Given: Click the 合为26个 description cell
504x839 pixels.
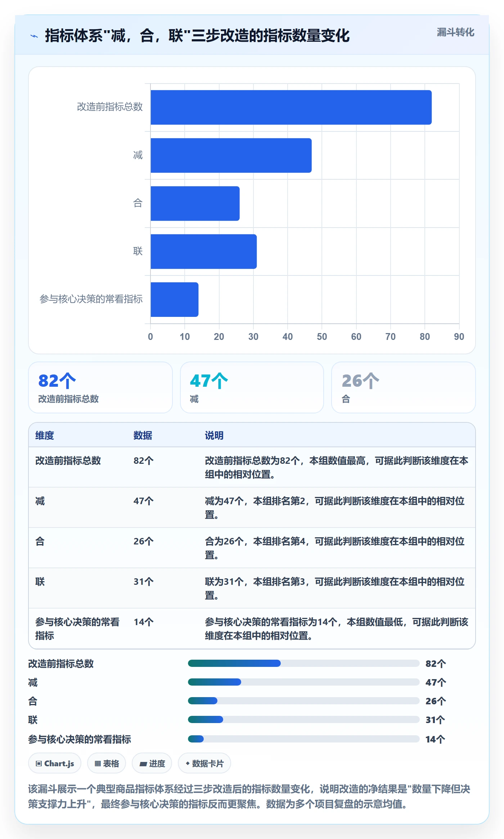Looking at the screenshot, I should pos(335,548).
